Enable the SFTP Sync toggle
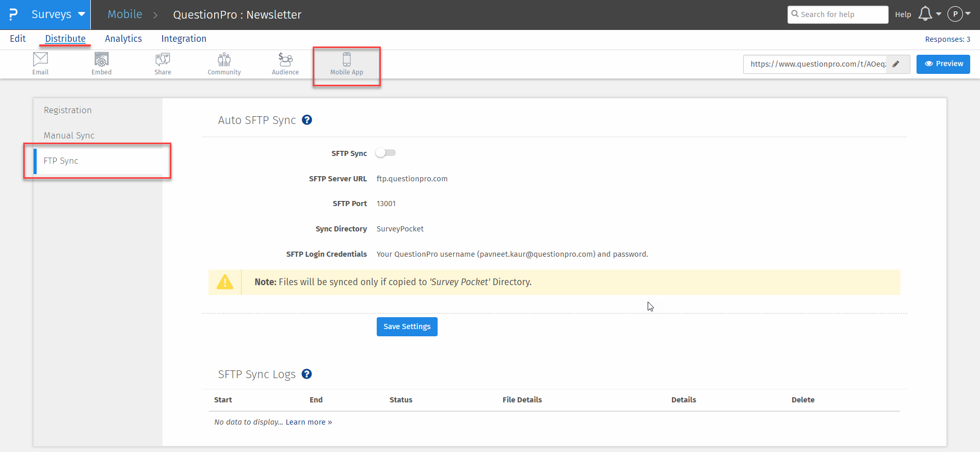Viewport: 980px width, 452px height. [385, 153]
